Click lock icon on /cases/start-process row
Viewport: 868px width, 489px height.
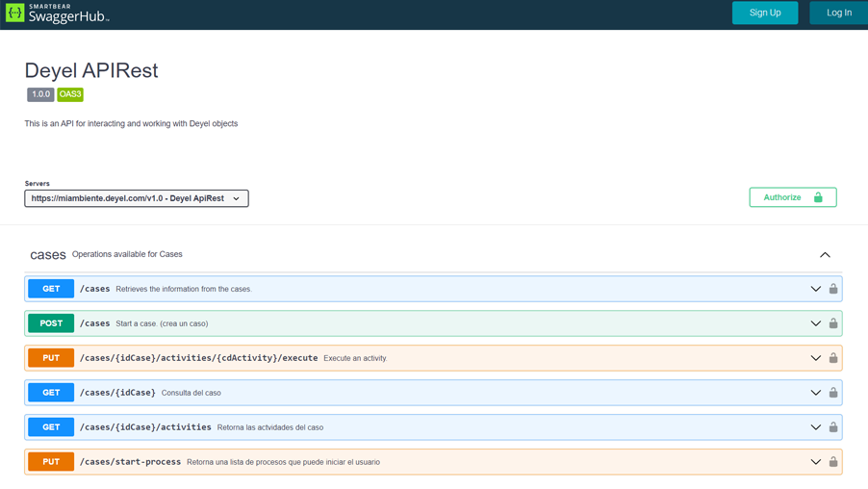[833, 462]
